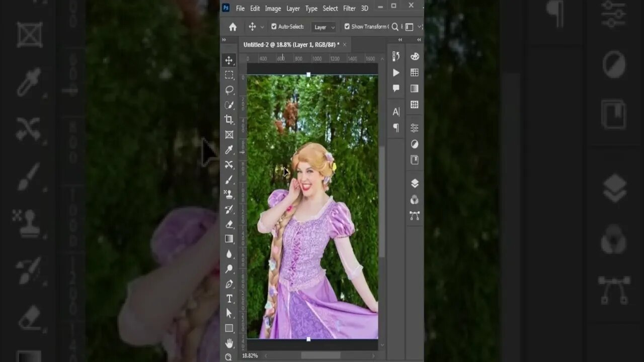The width and height of the screenshot is (644, 362).
Task: Select the Zoom tool in toolbox
Action: tap(229, 357)
